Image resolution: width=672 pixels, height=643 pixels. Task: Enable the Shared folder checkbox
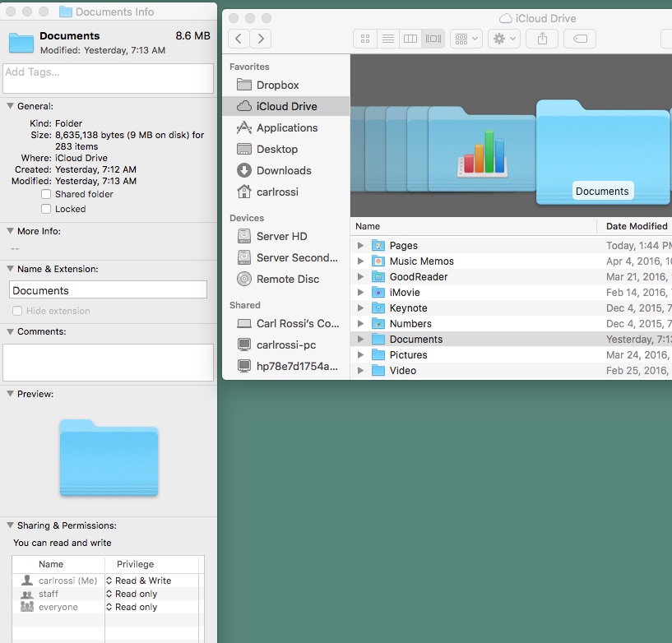[x=46, y=194]
